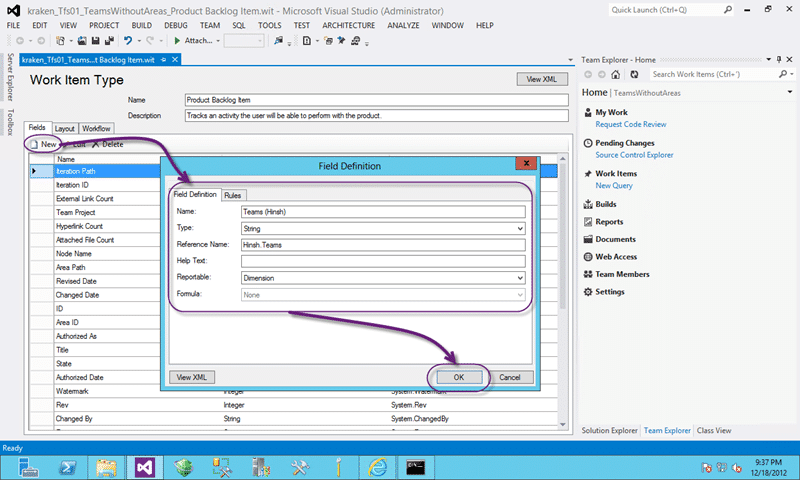Open empty solution configuration combo box
Image resolution: width=800 pixels, height=480 pixels.
(x=244, y=41)
